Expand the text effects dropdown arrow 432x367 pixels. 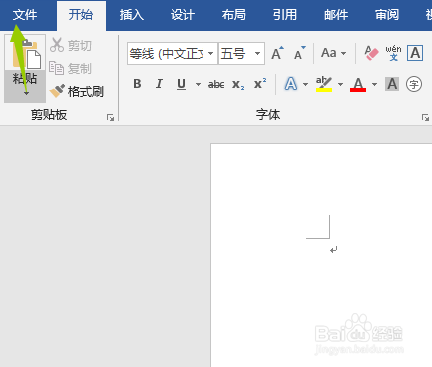point(305,84)
